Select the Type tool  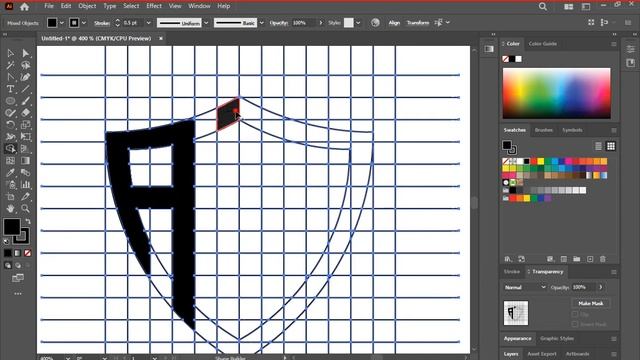(11, 89)
